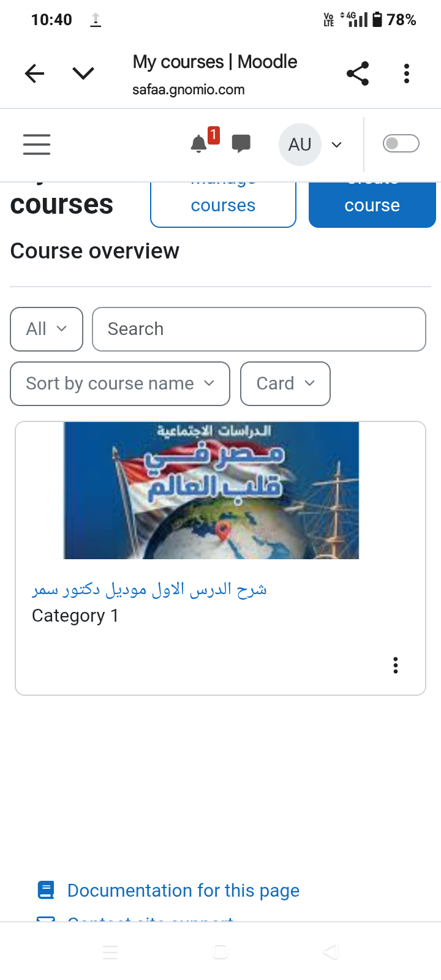Tap the browser back arrow
Screen dimensions: 441x980
click(35, 73)
